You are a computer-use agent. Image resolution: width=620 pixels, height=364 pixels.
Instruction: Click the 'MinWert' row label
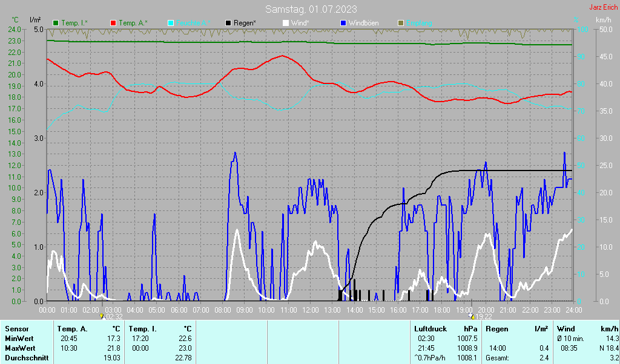(x=19, y=339)
